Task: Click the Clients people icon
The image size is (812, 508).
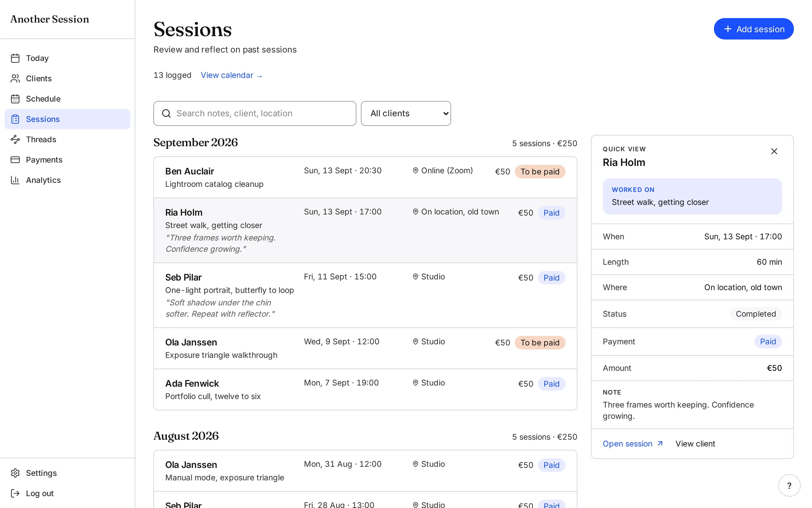Action: (15, 79)
